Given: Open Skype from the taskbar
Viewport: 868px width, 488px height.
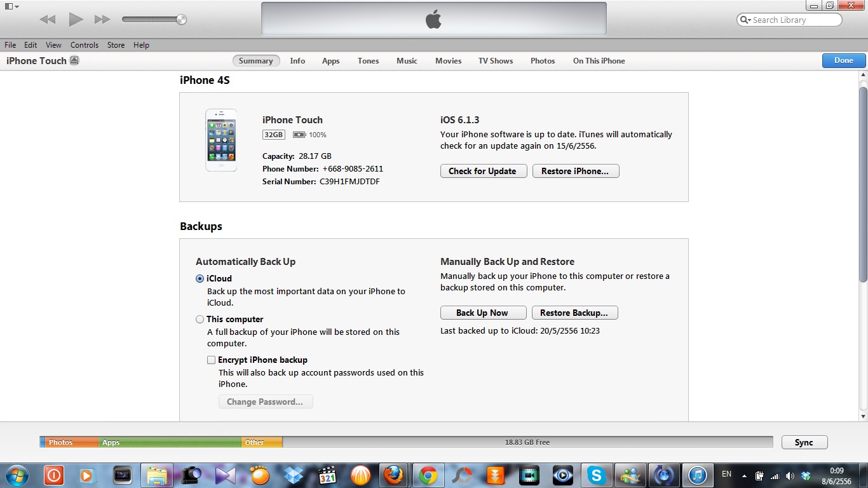Looking at the screenshot, I should 595,475.
